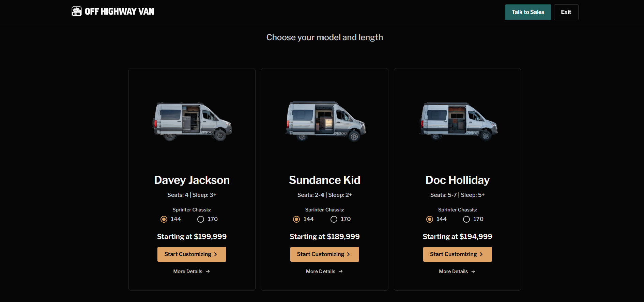
Task: Click the chevron on Doc Holliday Start Customizing
Action: click(x=481, y=254)
